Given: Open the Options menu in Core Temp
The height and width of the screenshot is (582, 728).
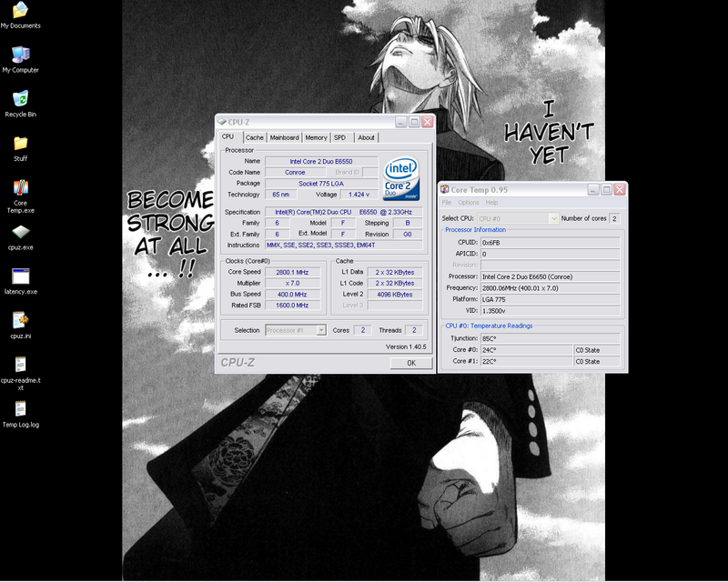Looking at the screenshot, I should (x=469, y=203).
